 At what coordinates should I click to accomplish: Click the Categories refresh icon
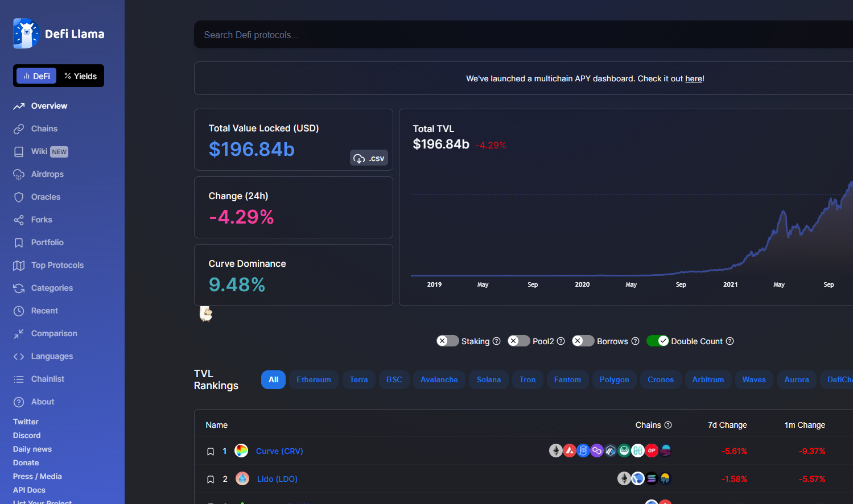point(19,288)
